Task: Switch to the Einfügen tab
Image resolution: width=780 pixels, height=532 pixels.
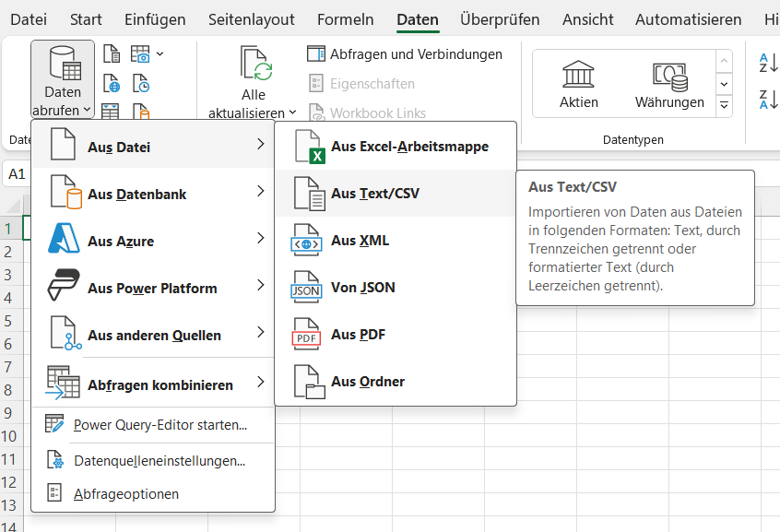Action: 155,19
